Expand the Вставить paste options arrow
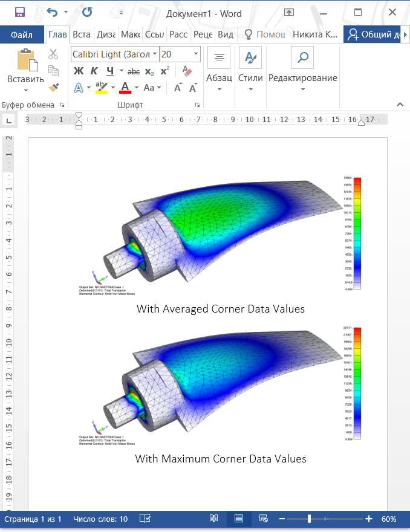 (x=26, y=90)
